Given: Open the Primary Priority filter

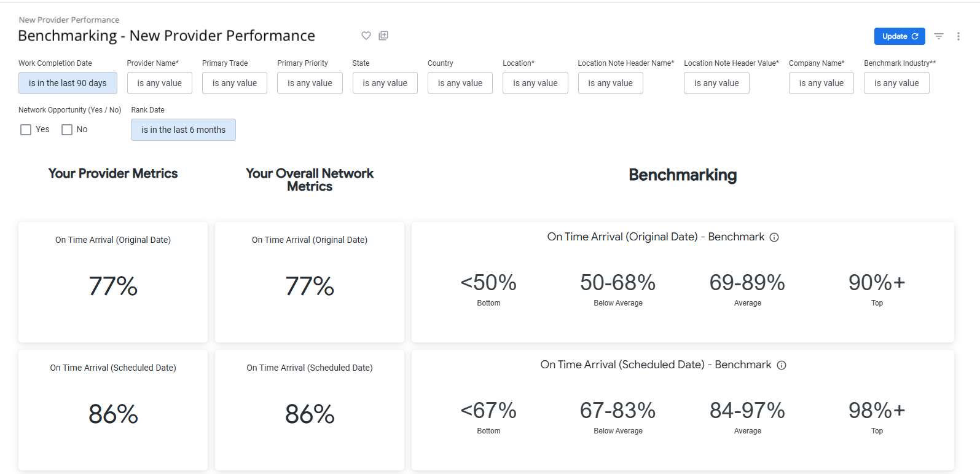Looking at the screenshot, I should click(310, 83).
